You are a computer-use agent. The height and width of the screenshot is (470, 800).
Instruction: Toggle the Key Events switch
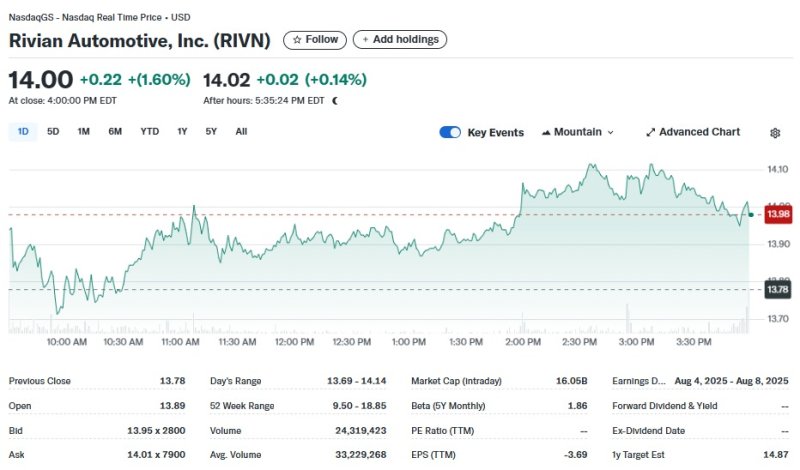449,132
